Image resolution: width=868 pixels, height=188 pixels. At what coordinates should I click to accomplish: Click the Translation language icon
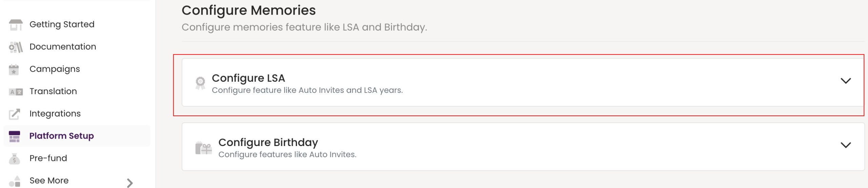[x=16, y=92]
